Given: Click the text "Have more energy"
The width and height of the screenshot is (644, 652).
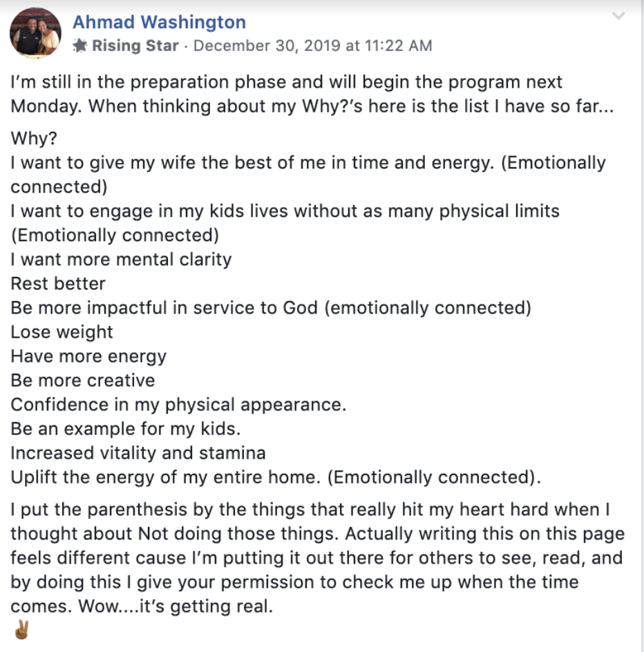Looking at the screenshot, I should [88, 356].
